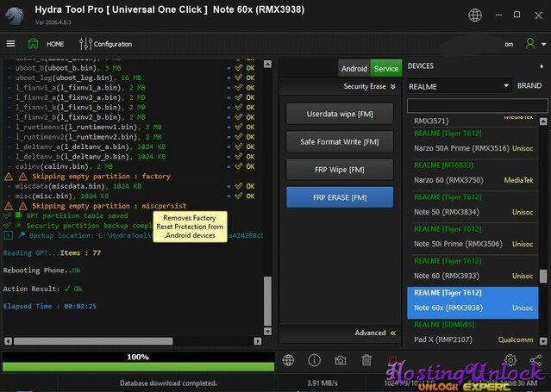Open the settings gear icon
Image resolution: width=551 pixels, height=392 pixels.
[510, 360]
